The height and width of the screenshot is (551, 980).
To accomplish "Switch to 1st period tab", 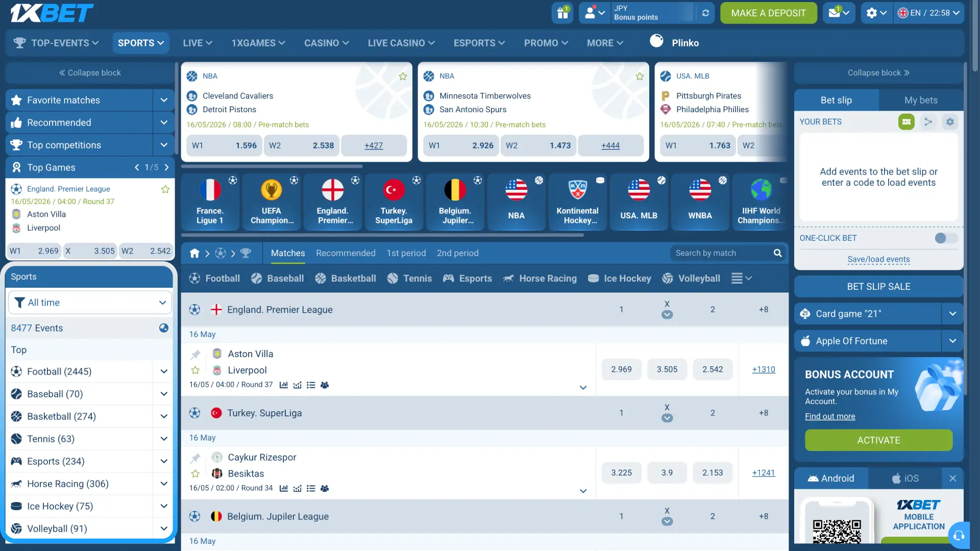I will pyautogui.click(x=406, y=253).
